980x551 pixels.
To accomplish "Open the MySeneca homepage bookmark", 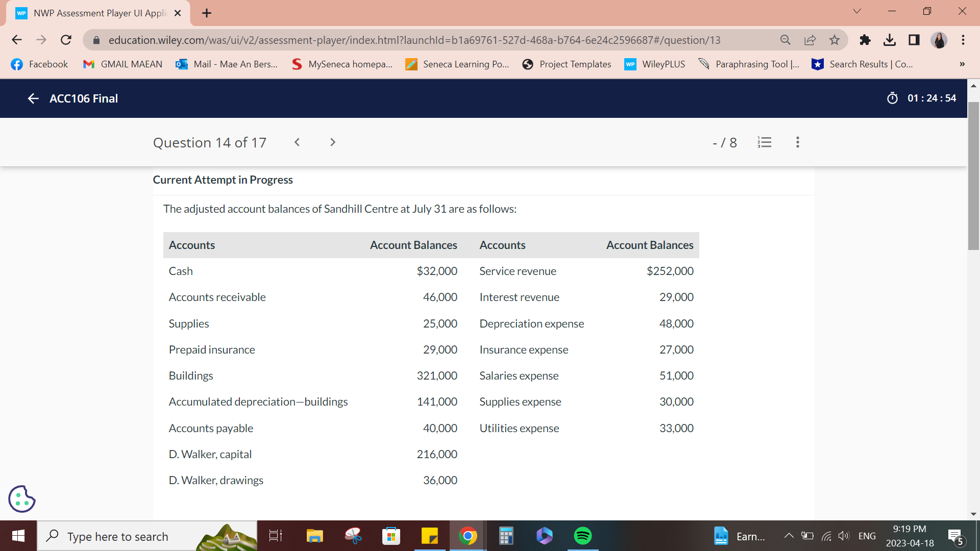I will click(x=341, y=64).
